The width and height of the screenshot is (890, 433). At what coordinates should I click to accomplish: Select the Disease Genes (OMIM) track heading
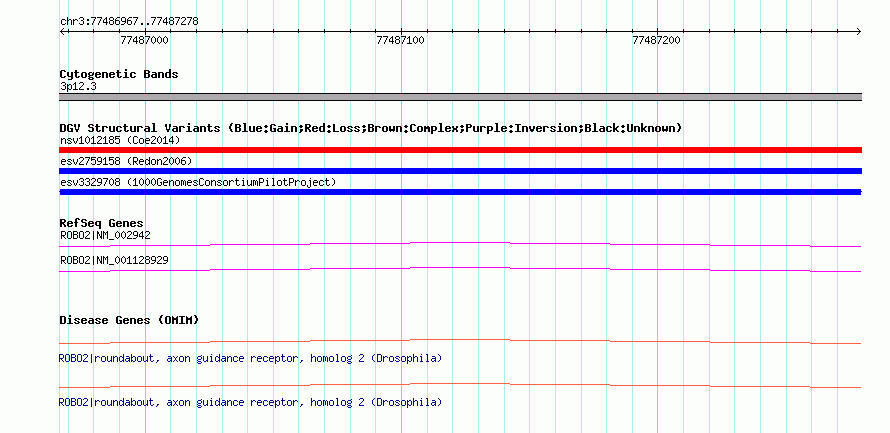[129, 321]
